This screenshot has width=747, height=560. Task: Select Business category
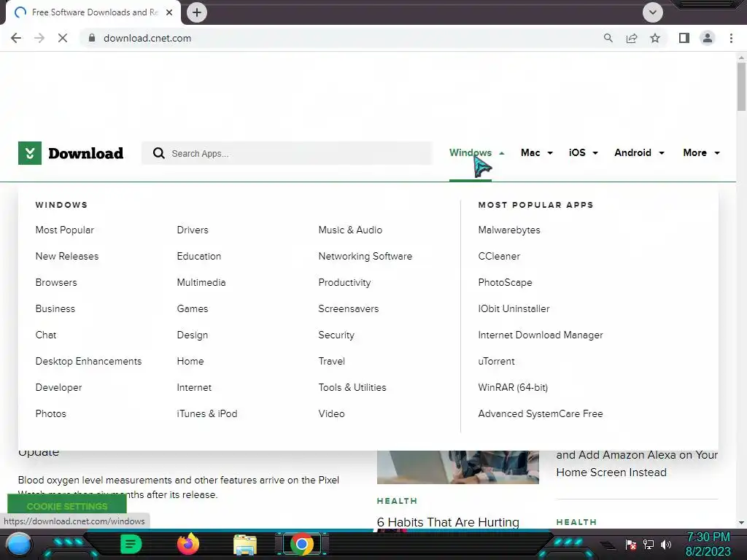click(55, 308)
